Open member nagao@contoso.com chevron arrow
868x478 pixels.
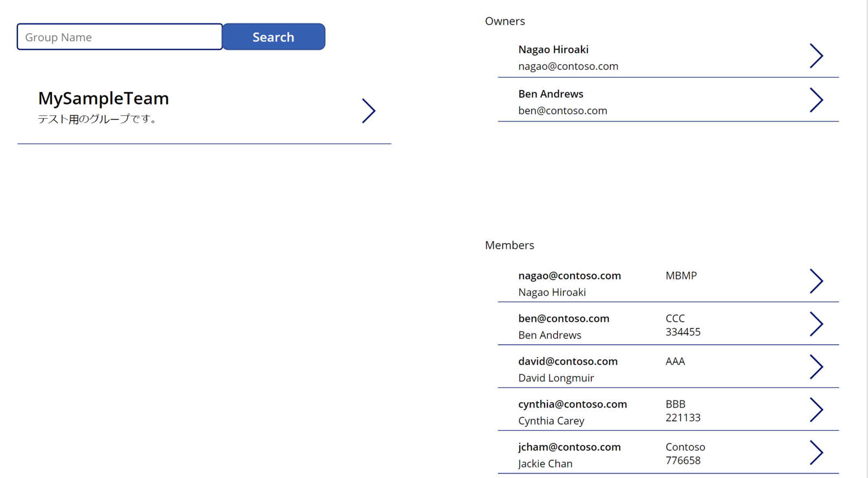click(x=816, y=281)
